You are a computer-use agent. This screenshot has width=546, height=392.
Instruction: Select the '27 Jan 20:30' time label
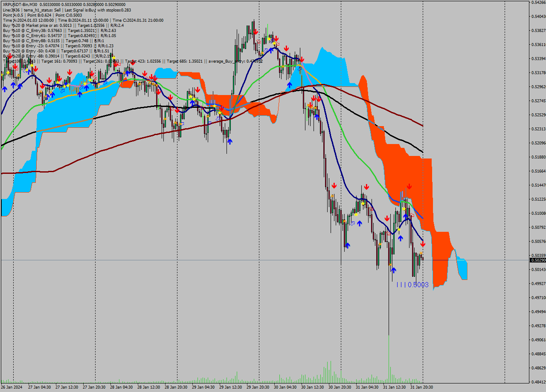94,387
